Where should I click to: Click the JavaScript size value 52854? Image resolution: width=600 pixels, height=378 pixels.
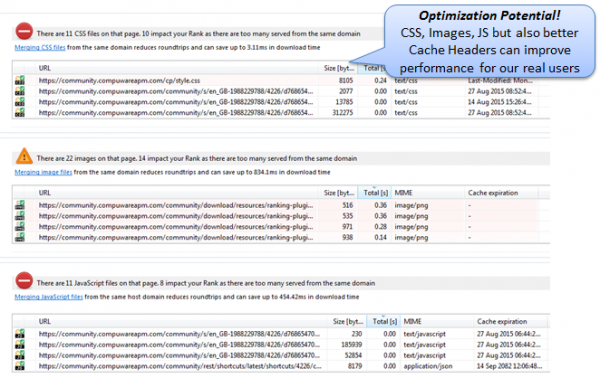[x=353, y=355]
